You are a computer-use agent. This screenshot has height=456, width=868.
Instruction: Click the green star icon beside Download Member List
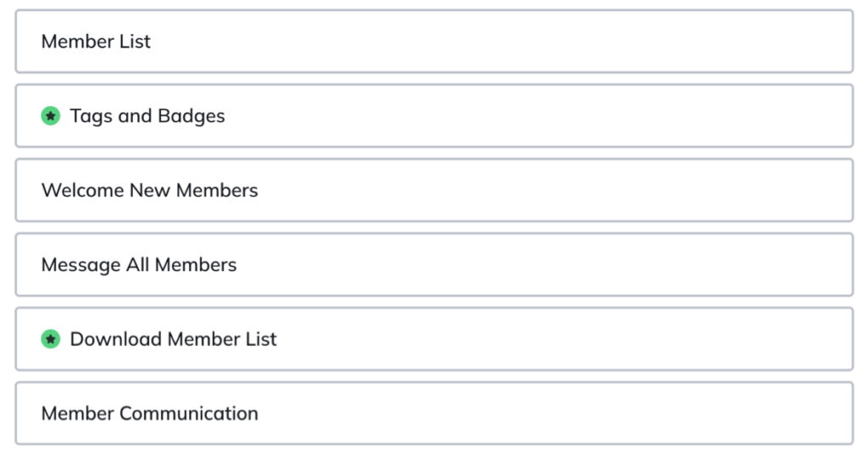coord(50,339)
